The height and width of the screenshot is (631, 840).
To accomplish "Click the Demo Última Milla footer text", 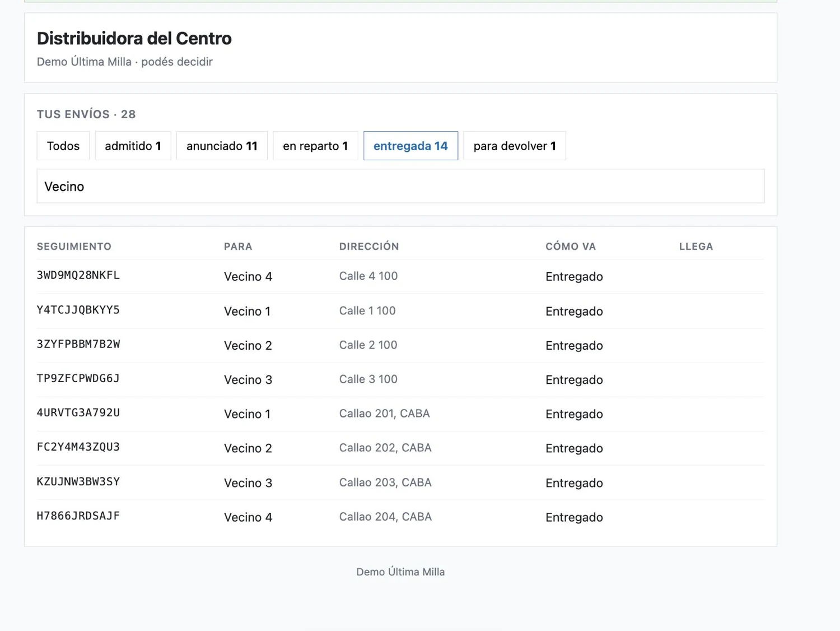I will pyautogui.click(x=400, y=572).
